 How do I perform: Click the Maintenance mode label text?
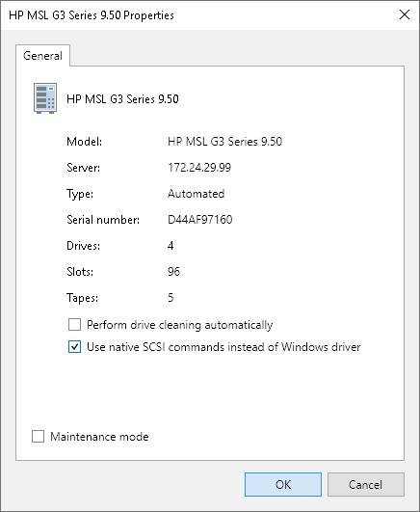[x=99, y=437]
